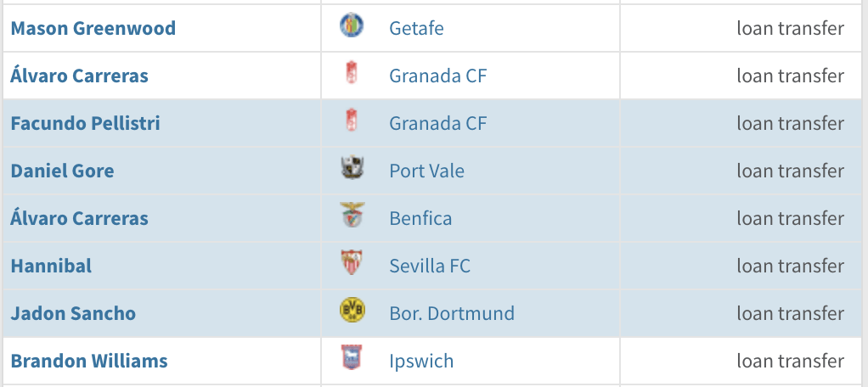Open Facundo Pellistri's player link
The width and height of the screenshot is (868, 387).
[86, 123]
